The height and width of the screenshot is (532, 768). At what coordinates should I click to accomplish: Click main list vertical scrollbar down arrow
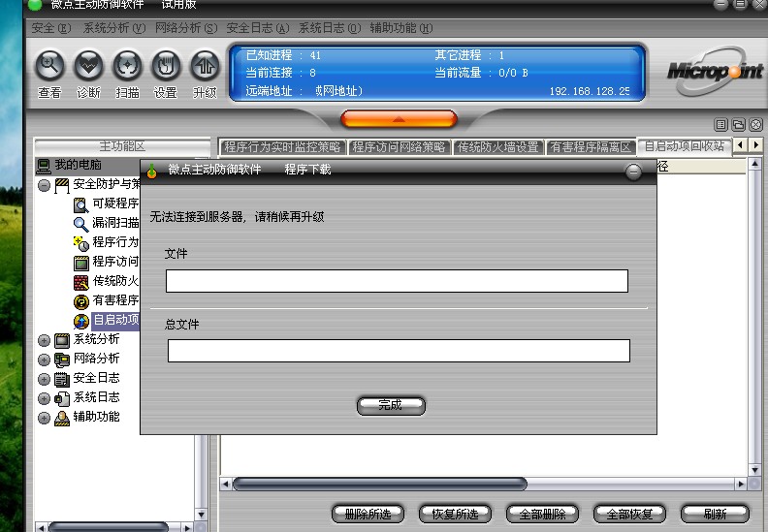tap(754, 470)
